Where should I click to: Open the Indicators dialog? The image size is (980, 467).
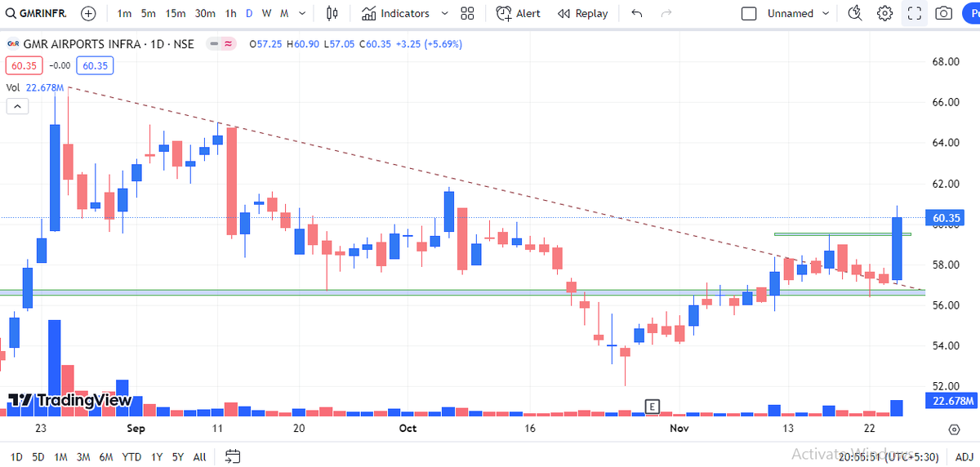(x=395, y=13)
